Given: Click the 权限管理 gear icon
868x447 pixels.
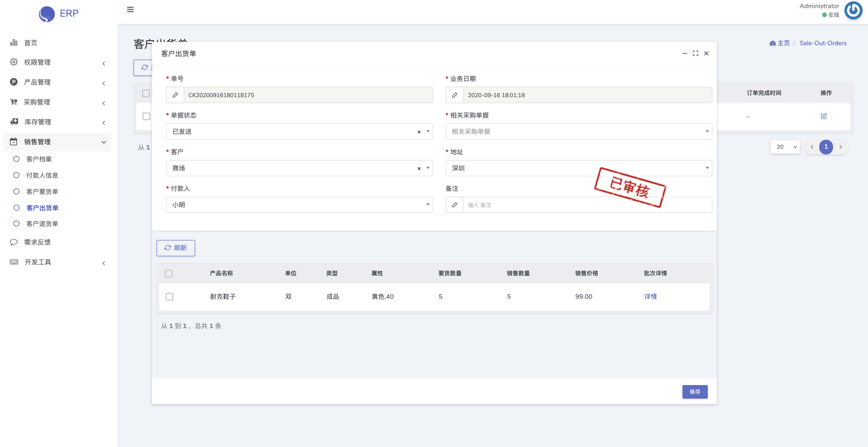Looking at the screenshot, I should point(14,62).
